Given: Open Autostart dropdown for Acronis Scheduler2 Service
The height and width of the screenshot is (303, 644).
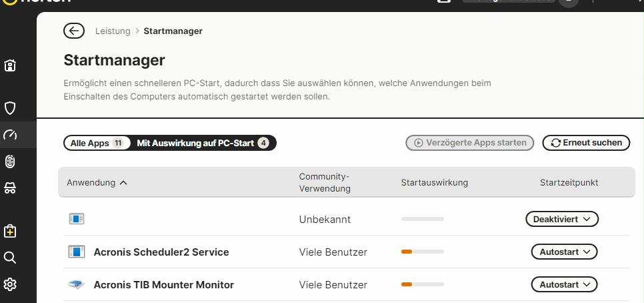Looking at the screenshot, I should point(564,252).
